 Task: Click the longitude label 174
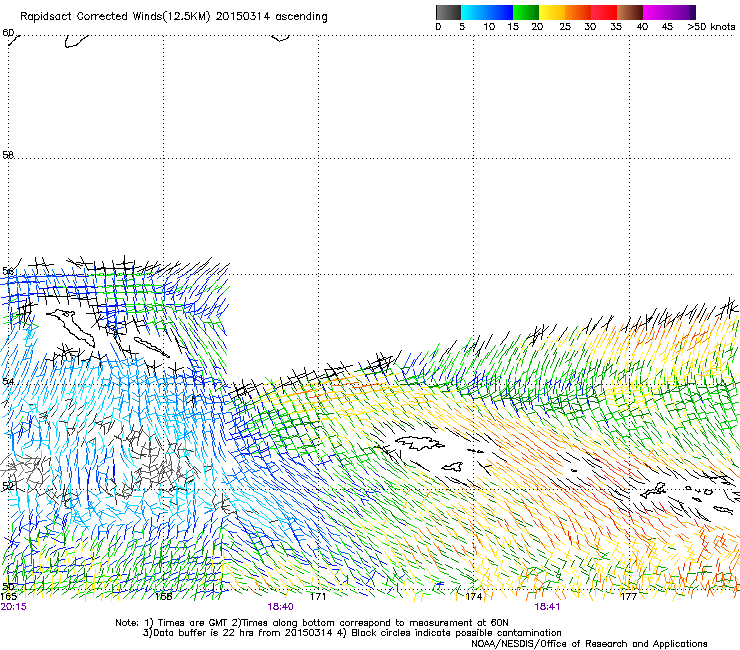point(473,597)
